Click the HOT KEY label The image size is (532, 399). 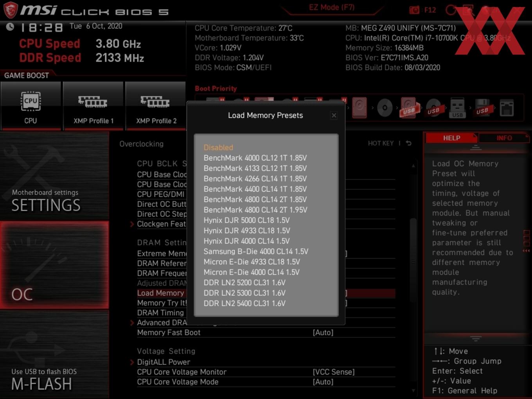(381, 143)
